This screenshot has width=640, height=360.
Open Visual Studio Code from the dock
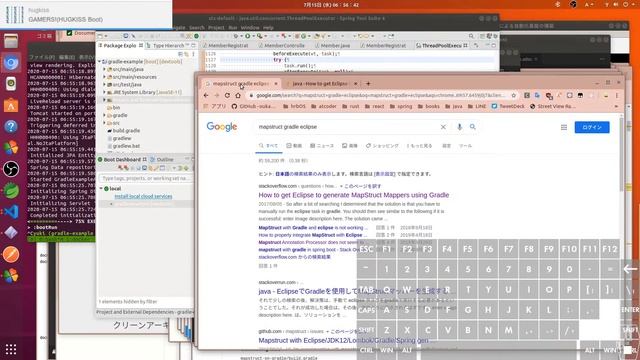pos(11,211)
